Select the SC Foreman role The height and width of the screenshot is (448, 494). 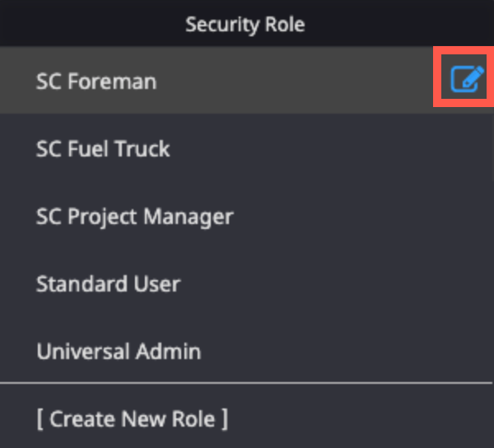coord(245,81)
